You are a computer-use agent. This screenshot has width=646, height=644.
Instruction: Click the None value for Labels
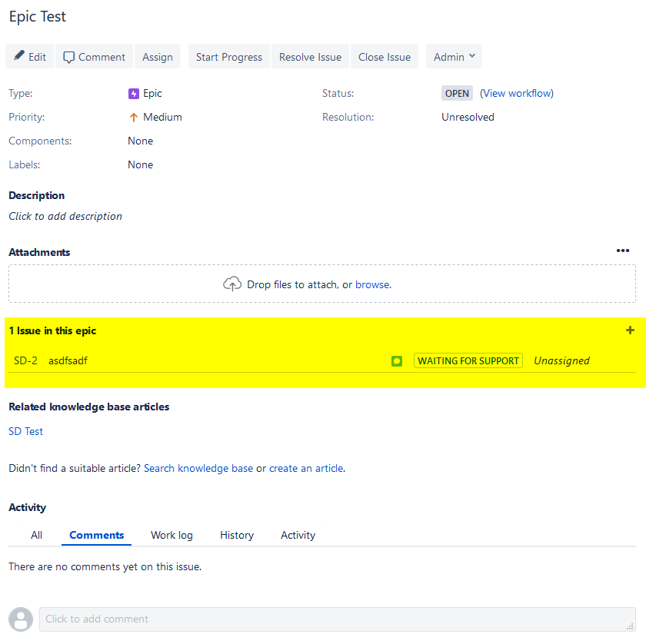coord(140,164)
